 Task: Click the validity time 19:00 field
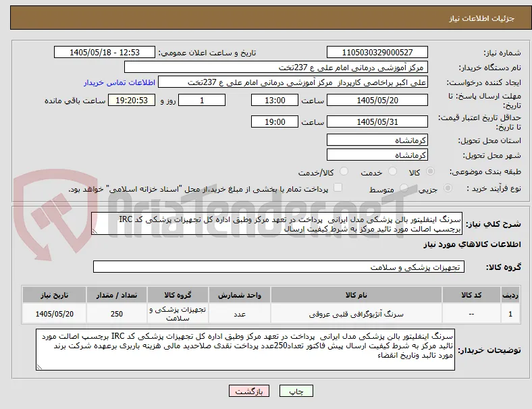tap(275, 121)
